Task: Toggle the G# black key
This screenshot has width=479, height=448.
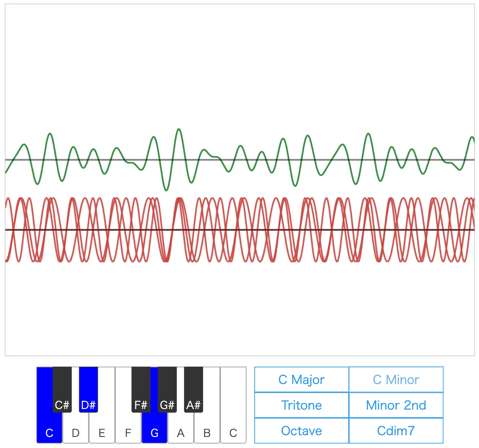Action: point(167,390)
